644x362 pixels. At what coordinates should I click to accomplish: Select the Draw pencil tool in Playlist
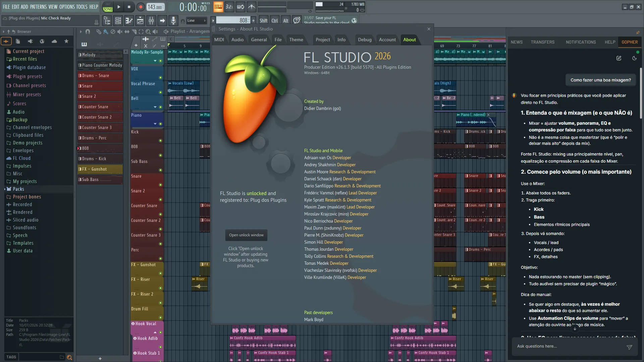coord(99,32)
